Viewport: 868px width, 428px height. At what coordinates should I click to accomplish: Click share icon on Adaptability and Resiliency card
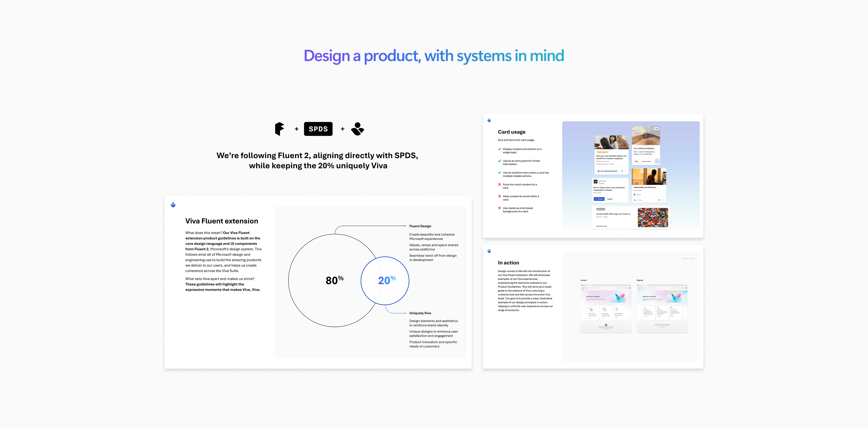659,200
